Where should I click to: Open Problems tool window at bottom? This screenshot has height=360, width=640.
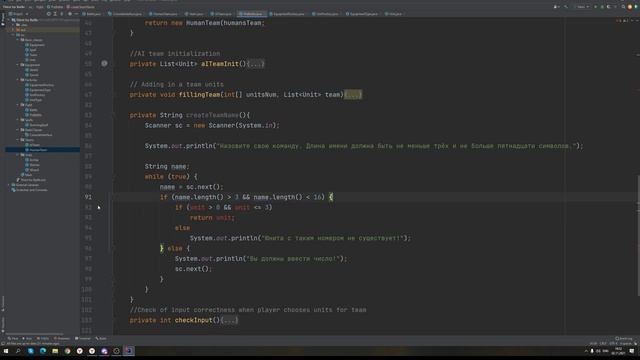coord(62,338)
